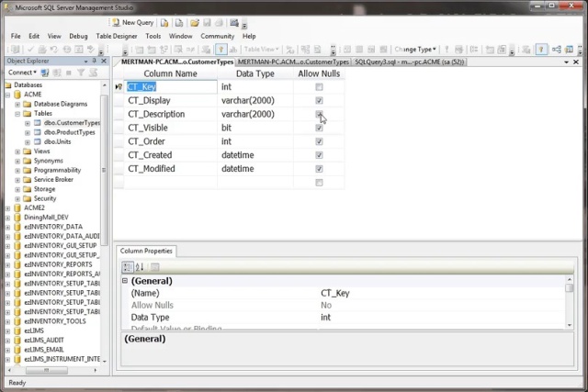Collapse the Tables folder node
Image resolution: width=588 pixels, height=392 pixels.
pos(17,114)
